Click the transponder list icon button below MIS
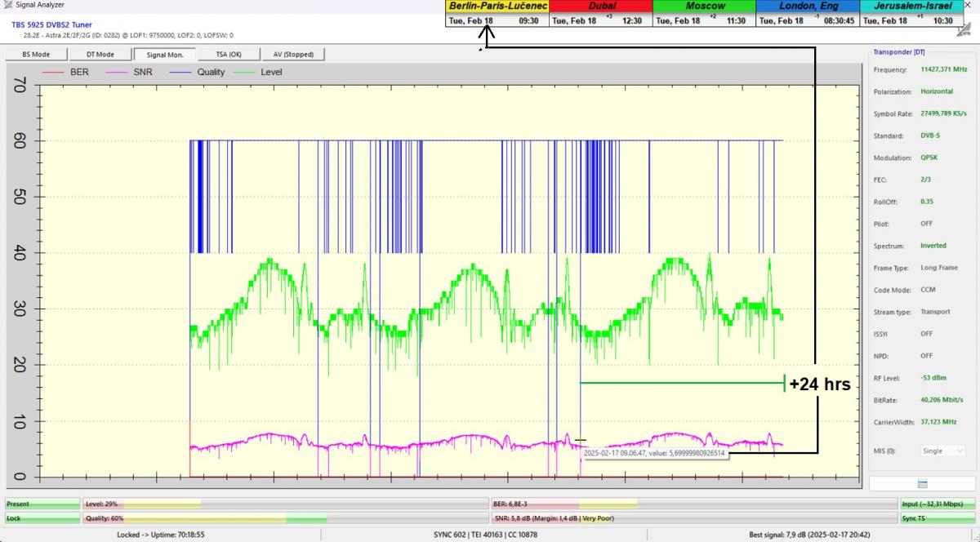Image resolution: width=980 pixels, height=542 pixels. 922,484
